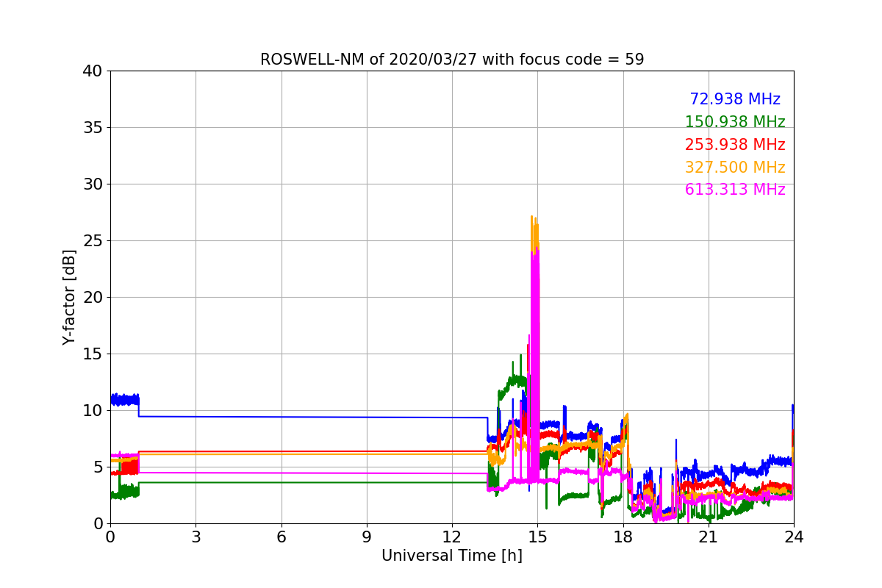Click the y-axis tick label 35

tap(93, 128)
